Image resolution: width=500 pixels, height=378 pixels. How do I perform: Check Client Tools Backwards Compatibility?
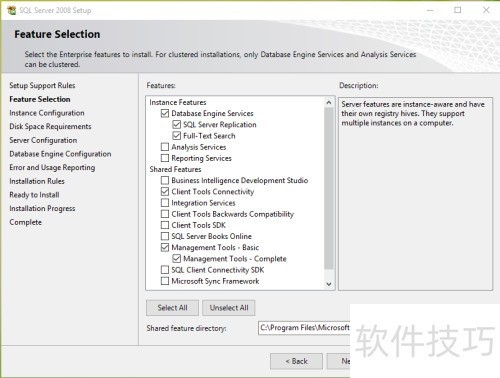(x=165, y=214)
